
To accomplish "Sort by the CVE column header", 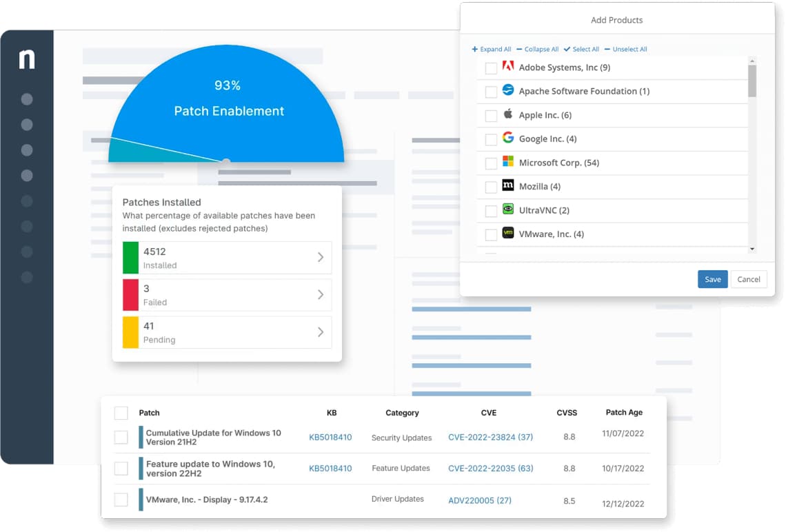I will [489, 413].
